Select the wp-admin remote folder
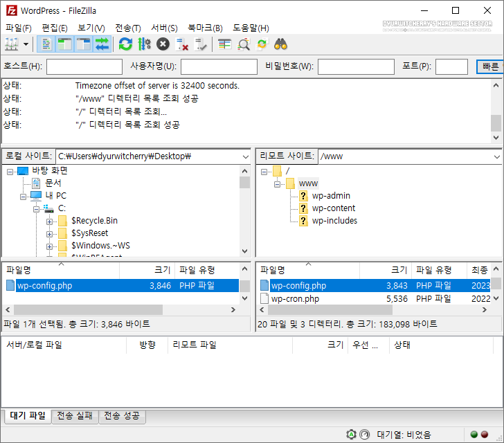This screenshot has height=443, width=504. (x=331, y=195)
